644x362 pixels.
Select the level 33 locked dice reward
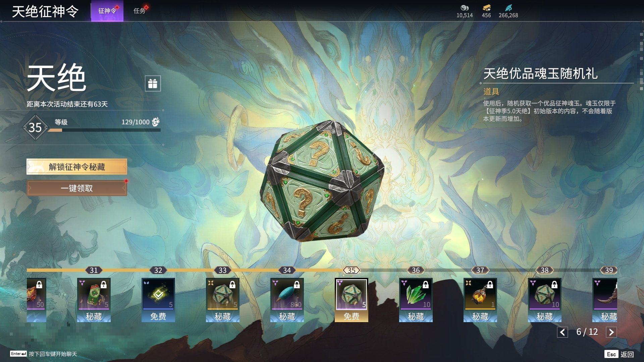(222, 294)
